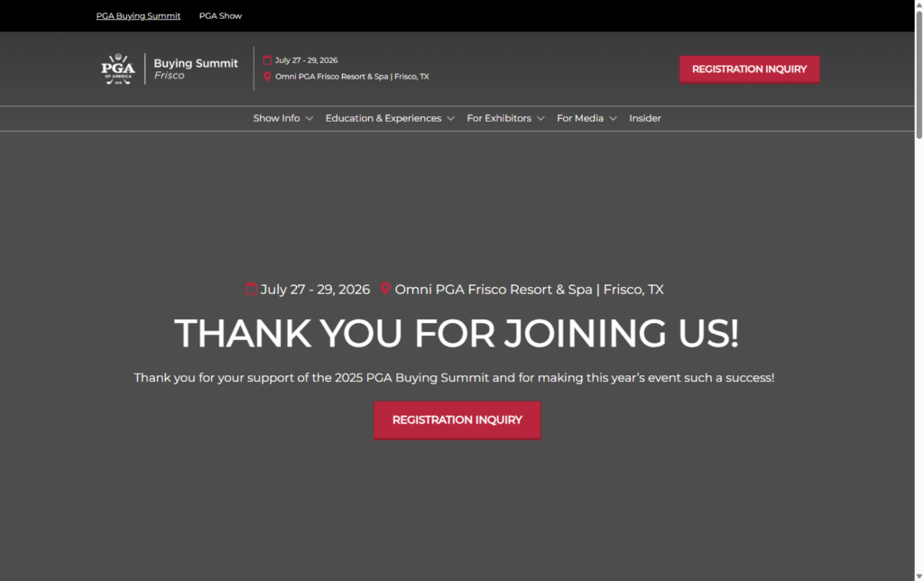924x581 pixels.
Task: Open the Insider menu item
Action: coord(644,118)
